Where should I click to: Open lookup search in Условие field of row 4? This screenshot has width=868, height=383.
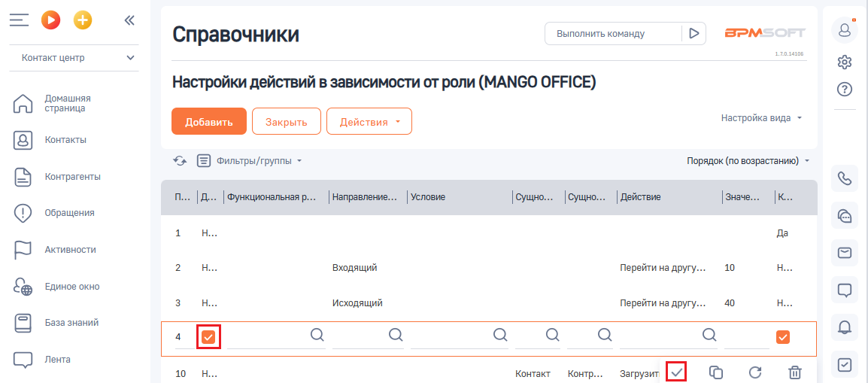(x=500, y=334)
